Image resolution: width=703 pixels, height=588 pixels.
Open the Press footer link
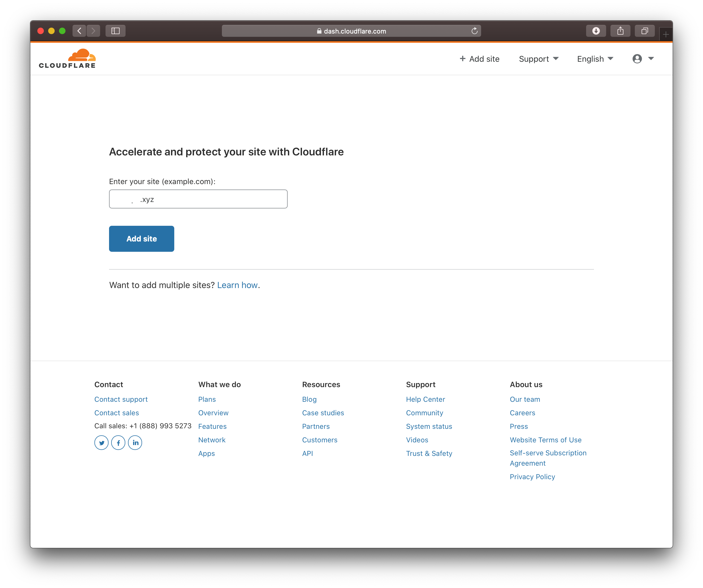(519, 426)
